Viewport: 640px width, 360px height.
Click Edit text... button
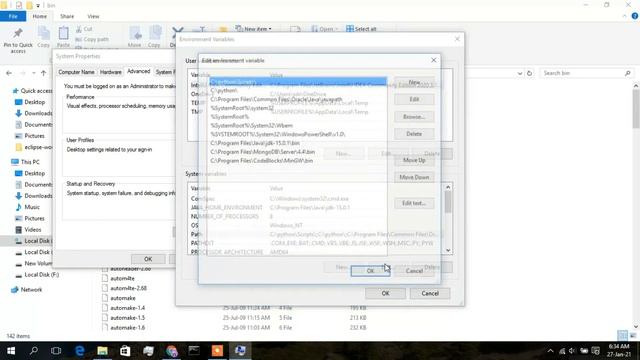coord(414,203)
